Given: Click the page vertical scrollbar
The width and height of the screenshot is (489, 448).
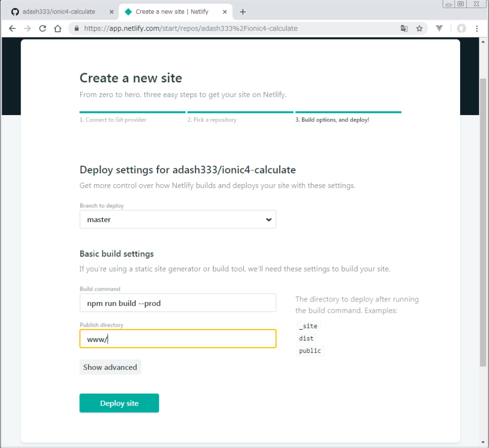Looking at the screenshot, I should (483, 217).
